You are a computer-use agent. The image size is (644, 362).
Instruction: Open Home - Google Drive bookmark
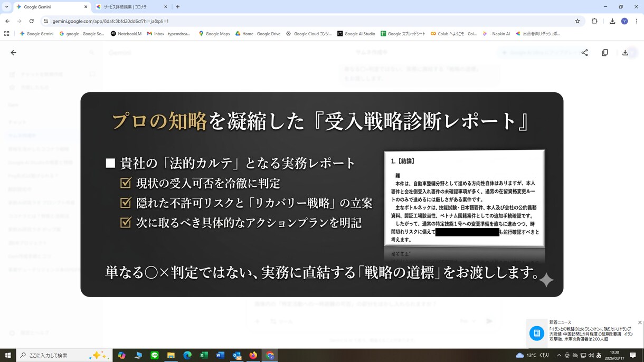click(x=258, y=33)
